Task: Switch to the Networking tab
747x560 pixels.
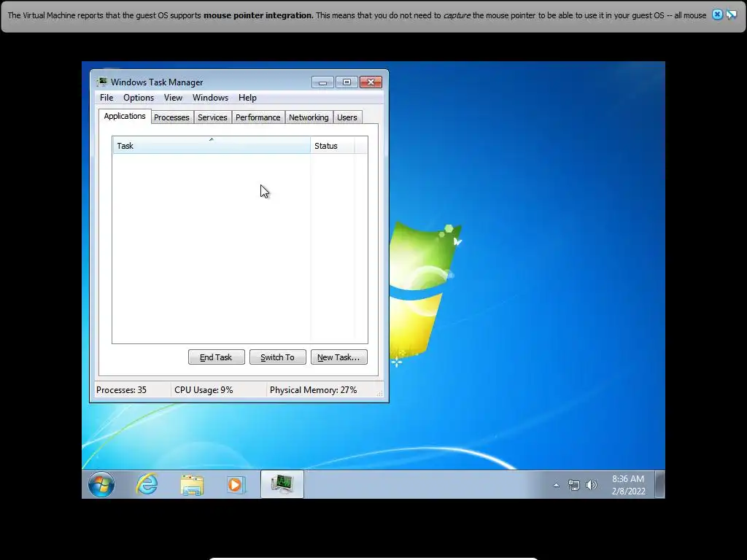Action: (x=309, y=117)
